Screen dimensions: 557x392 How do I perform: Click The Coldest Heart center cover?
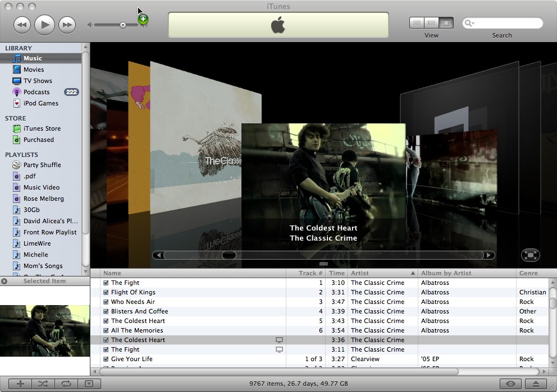[323, 172]
